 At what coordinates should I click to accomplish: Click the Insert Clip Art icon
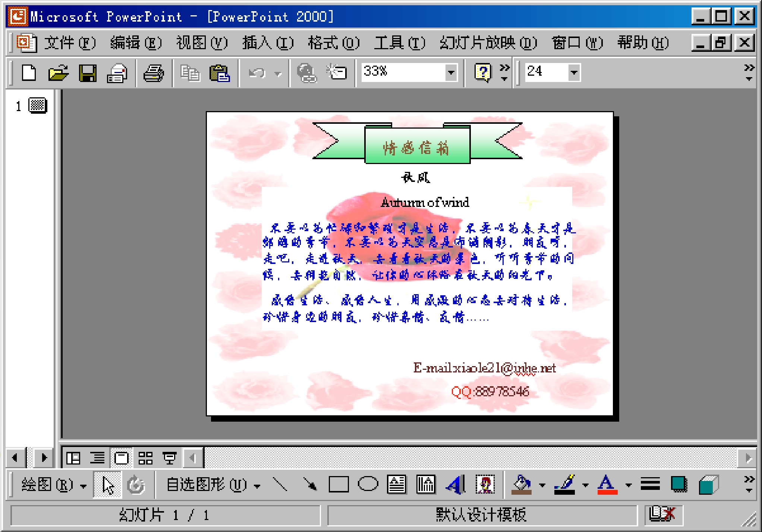tap(485, 485)
